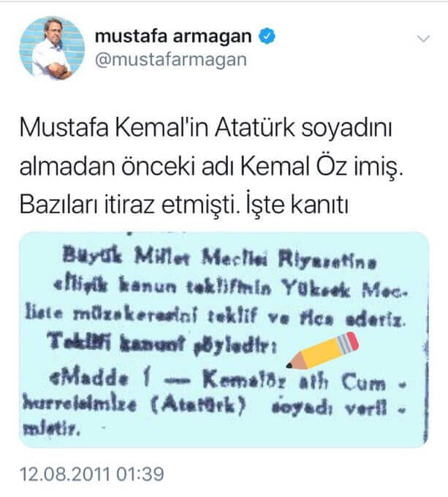
Task: Click the tweet line "Mustafa Kemal'in Atatürk soyadını"
Action: tap(206, 128)
